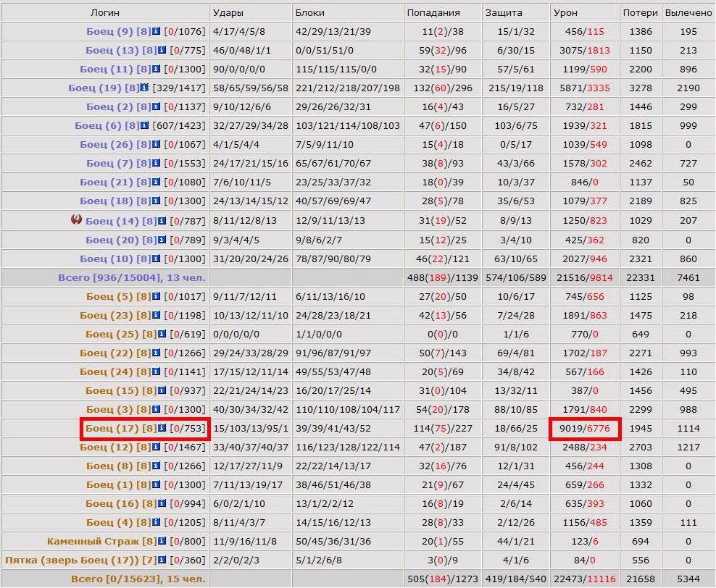
Task: Select total hits 488(189)/1139
Action: (x=443, y=277)
